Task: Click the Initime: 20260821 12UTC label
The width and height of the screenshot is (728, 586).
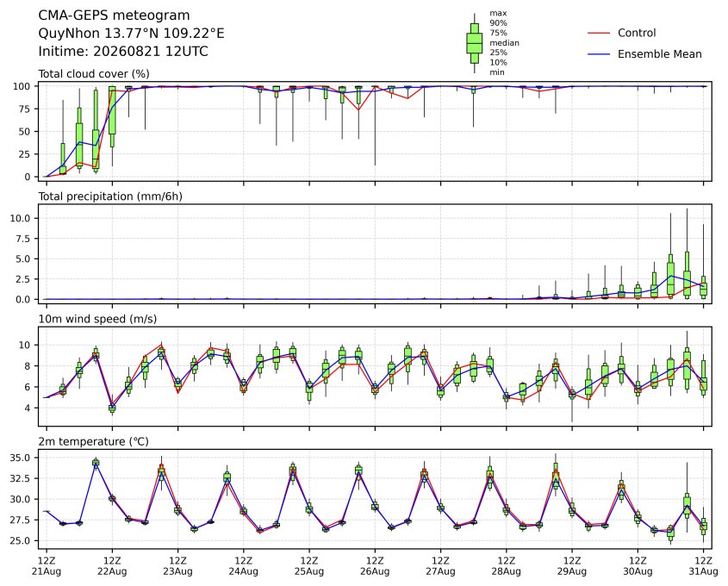Action: pyautogui.click(x=123, y=51)
